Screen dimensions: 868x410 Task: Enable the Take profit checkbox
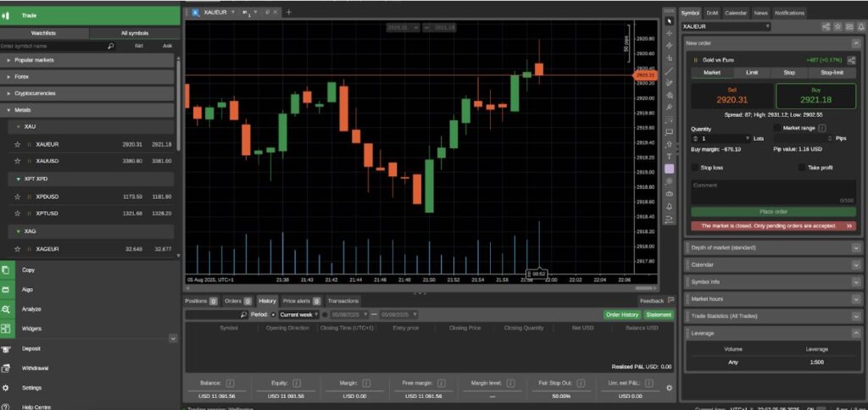(802, 168)
